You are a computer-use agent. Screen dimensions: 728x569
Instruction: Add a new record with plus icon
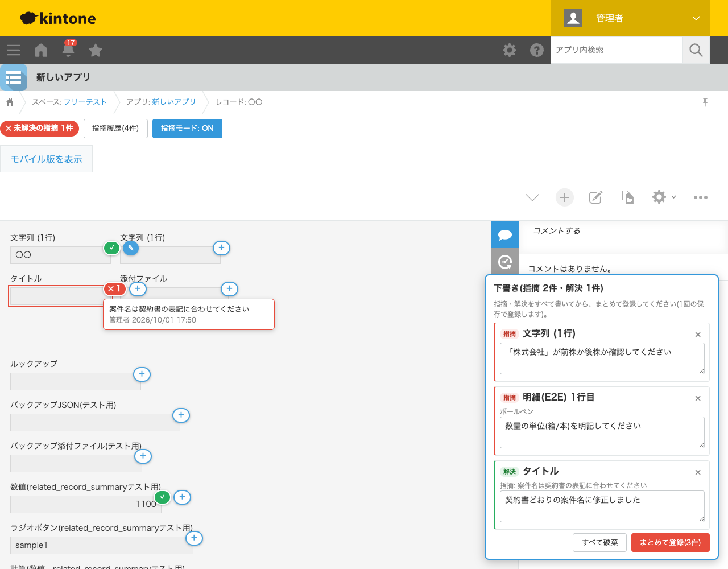[x=565, y=197]
